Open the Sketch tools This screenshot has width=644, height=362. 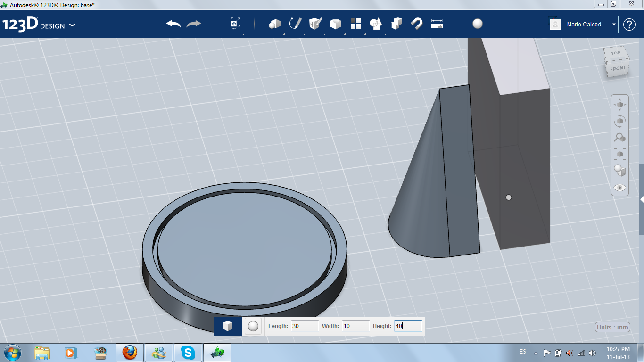(295, 24)
